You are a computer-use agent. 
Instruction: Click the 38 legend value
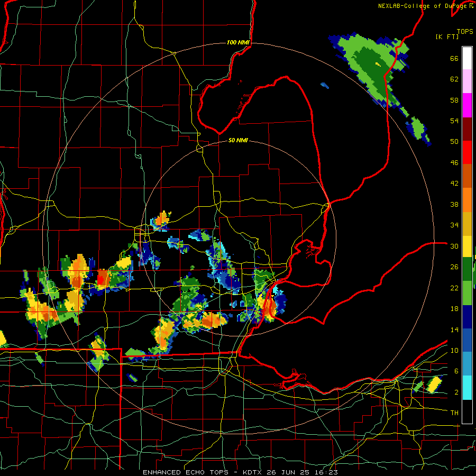click(x=454, y=204)
